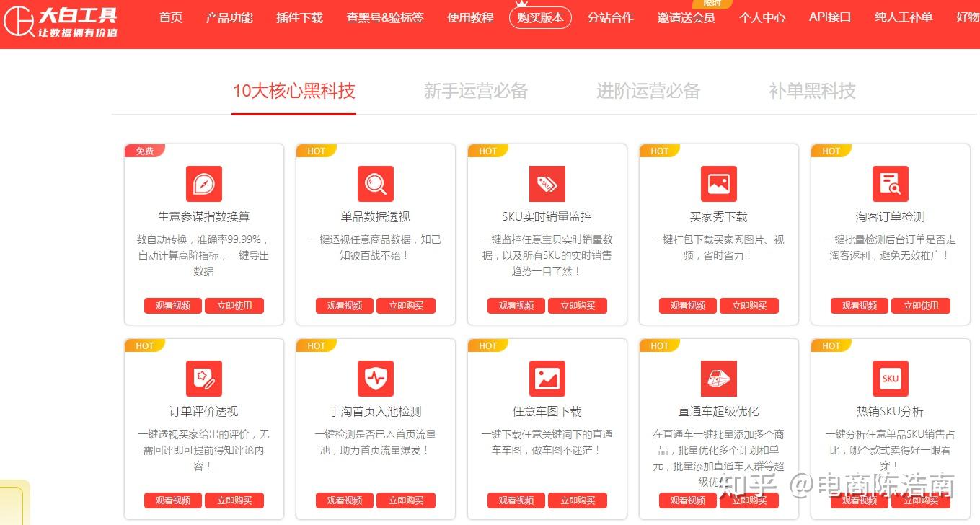Click 立即购买 on 任意车图下载 card

(x=578, y=500)
